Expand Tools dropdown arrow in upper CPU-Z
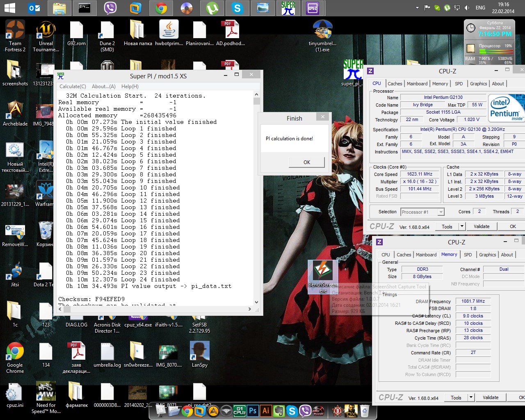 pos(462,226)
